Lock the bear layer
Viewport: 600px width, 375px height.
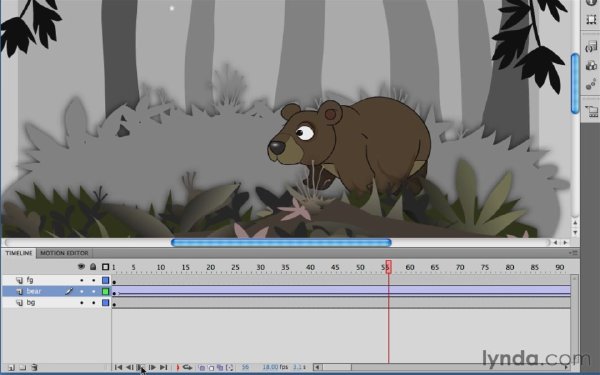pyautogui.click(x=93, y=292)
